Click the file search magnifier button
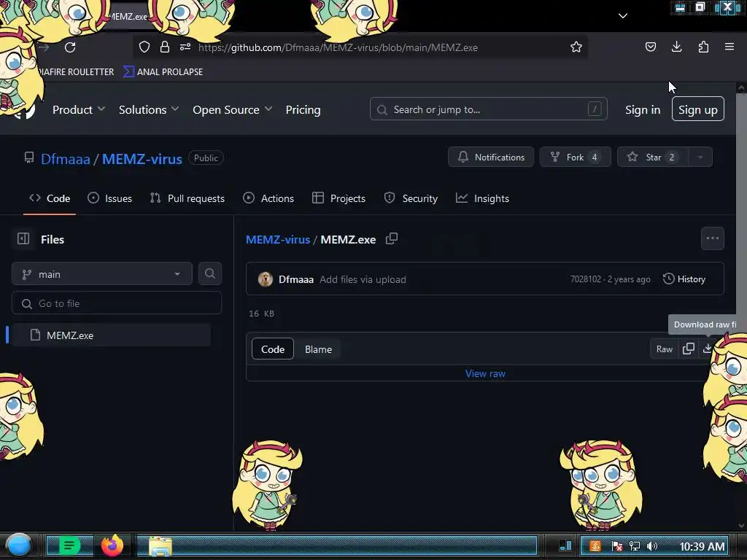 tap(209, 274)
